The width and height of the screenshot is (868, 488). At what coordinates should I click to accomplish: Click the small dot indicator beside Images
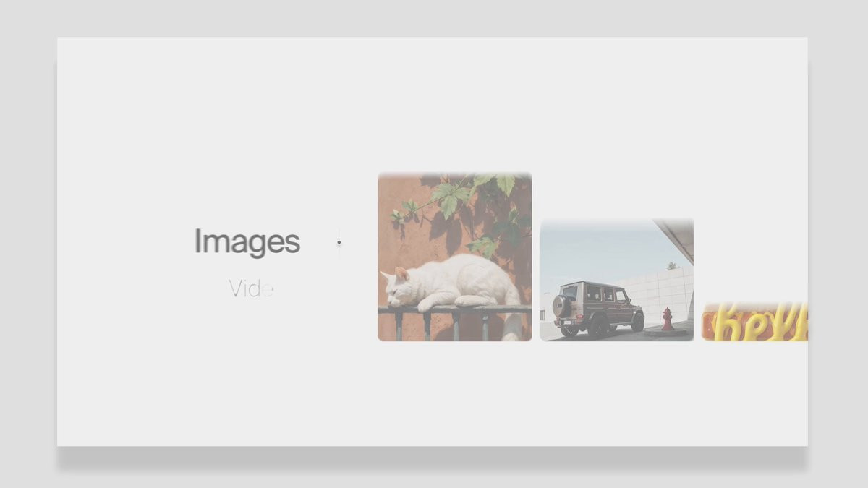pos(339,242)
